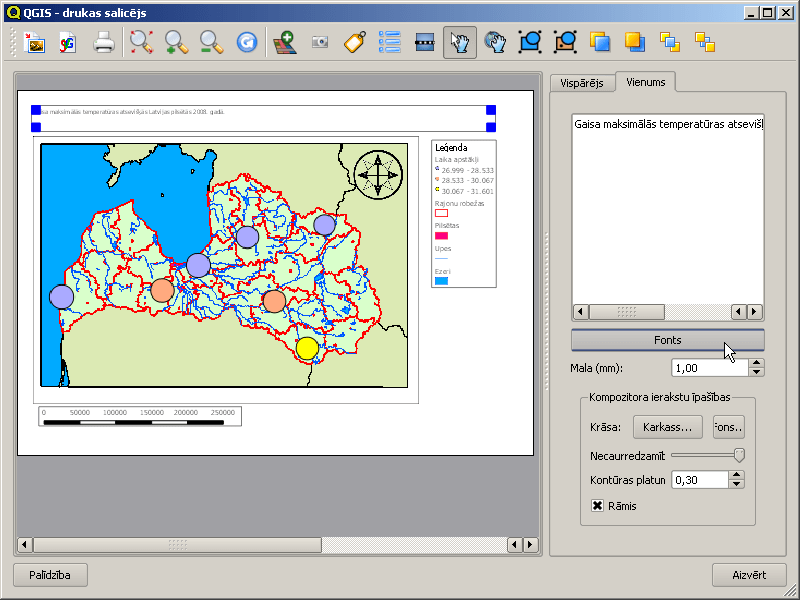Click the "Laika apstākļi" legend heading
Screen dimensions: 800x600
(457, 159)
